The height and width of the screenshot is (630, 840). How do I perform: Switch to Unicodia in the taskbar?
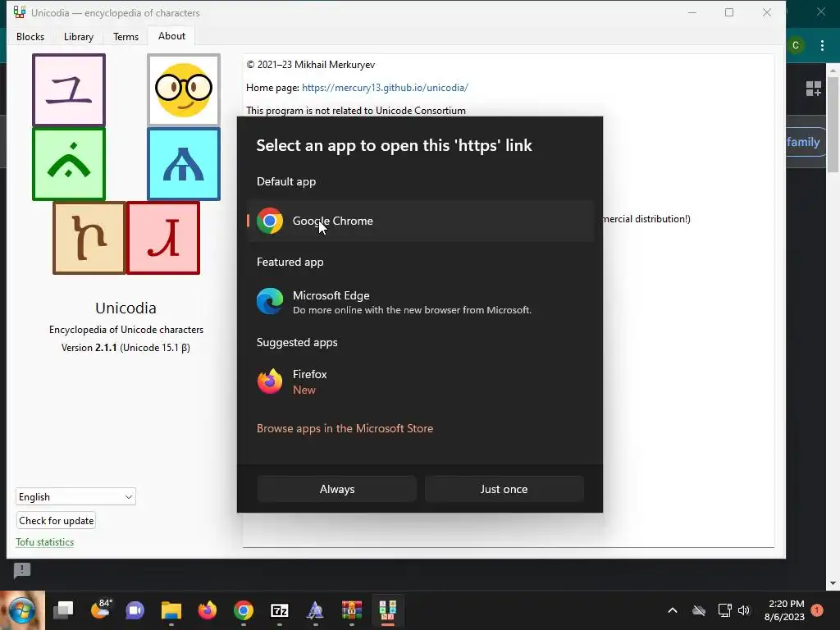pos(387,610)
